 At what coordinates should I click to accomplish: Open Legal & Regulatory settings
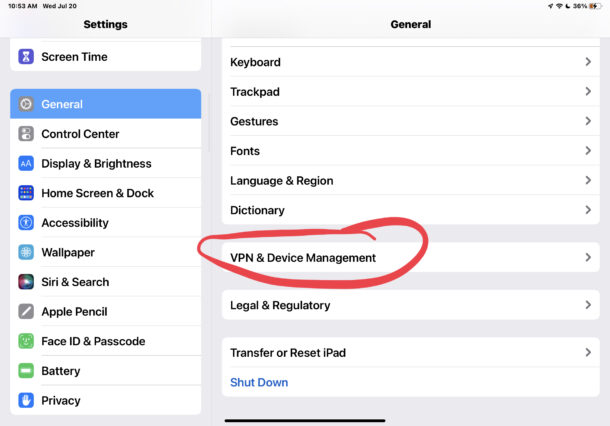410,305
